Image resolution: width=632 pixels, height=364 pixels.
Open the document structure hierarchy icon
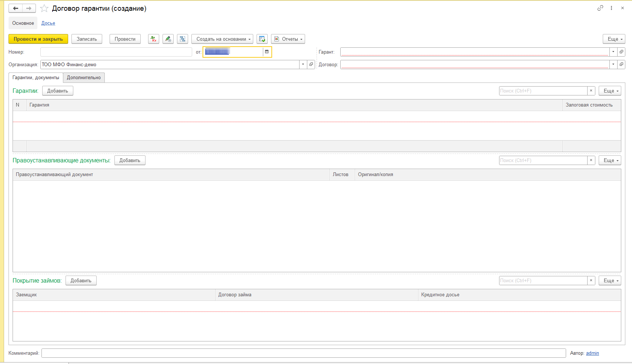pos(183,39)
